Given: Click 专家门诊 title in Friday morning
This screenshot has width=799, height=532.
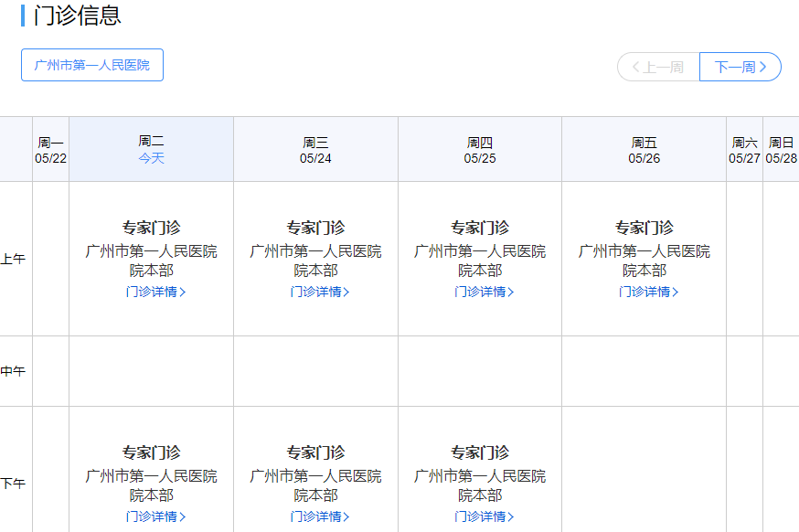Looking at the screenshot, I should tap(645, 228).
